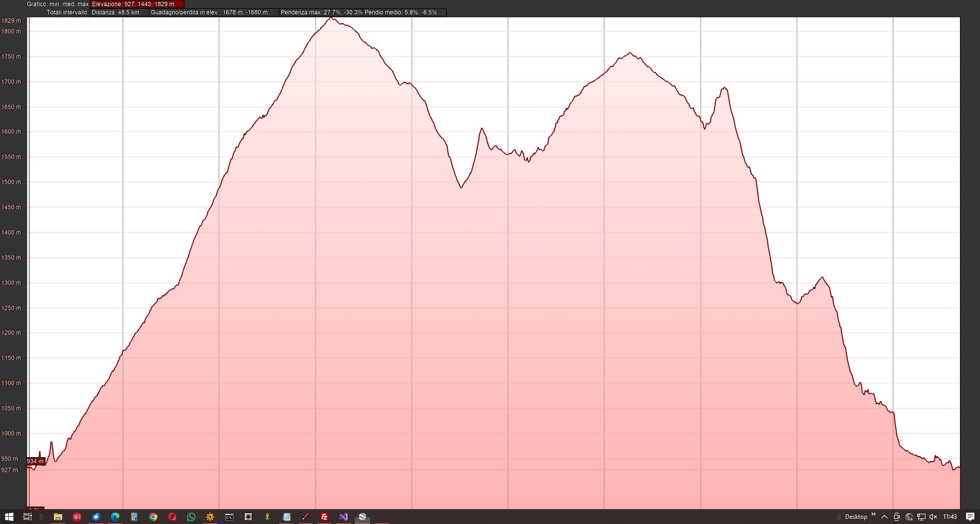Switch to FileZilla in the taskbar
The image size is (980, 524).
tap(324, 517)
